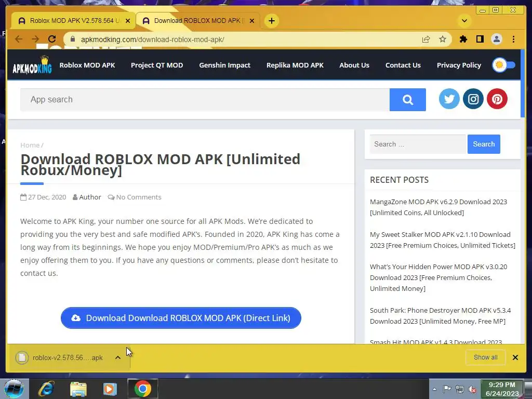The image size is (532, 399).
Task: Open Roblox MOD APK menu item
Action: pos(87,65)
